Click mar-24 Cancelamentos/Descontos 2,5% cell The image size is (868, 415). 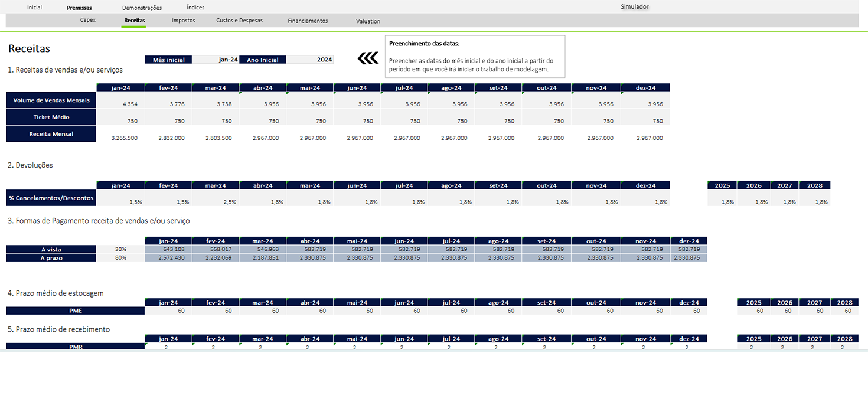216,202
